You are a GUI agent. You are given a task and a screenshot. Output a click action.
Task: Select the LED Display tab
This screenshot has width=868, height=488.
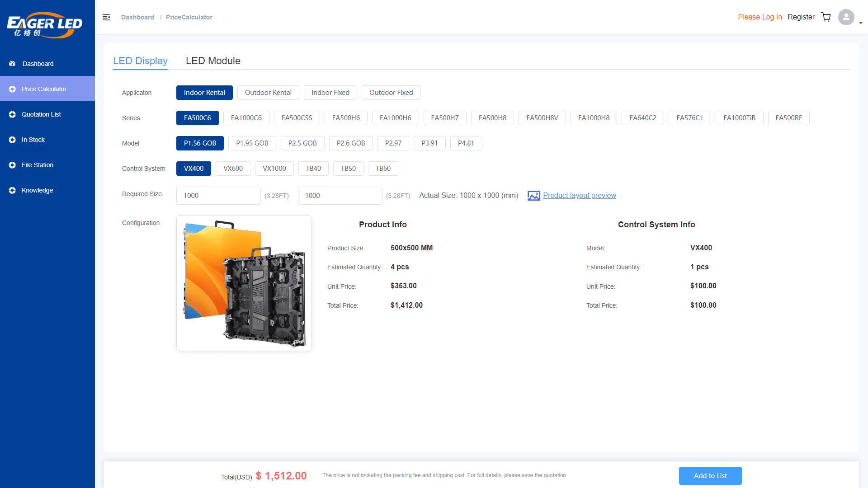click(x=140, y=61)
